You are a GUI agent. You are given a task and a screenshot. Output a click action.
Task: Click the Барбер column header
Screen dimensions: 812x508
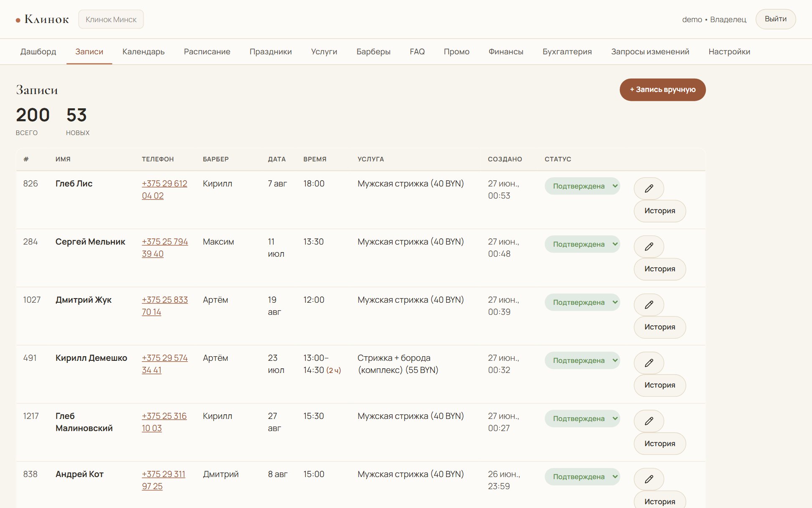click(216, 159)
